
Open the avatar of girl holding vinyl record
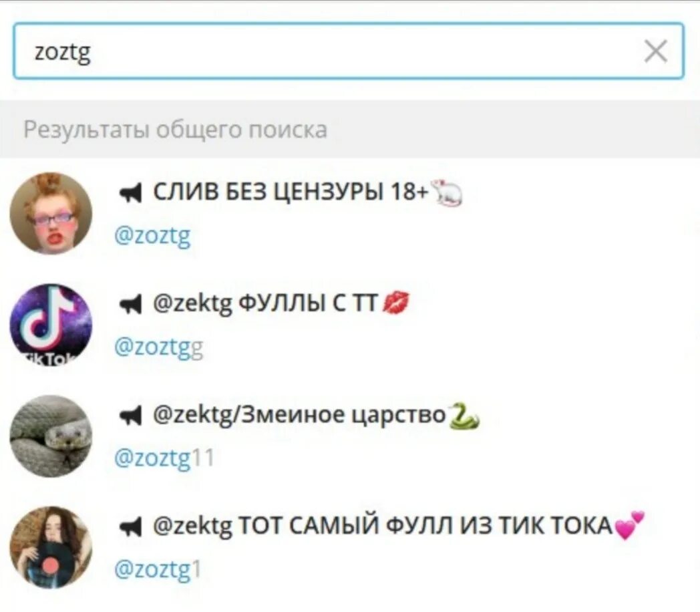tap(51, 547)
